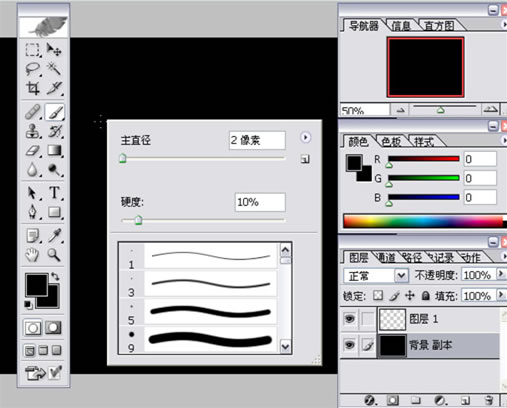Toggle lock transparent pixels
Image resolution: width=507 pixels, height=408 pixels.
[378, 295]
